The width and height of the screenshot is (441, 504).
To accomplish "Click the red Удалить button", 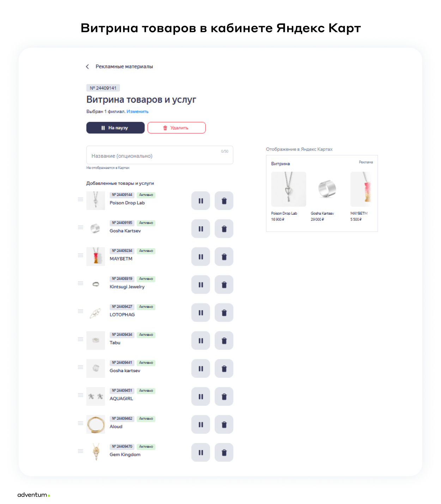I will pos(176,128).
